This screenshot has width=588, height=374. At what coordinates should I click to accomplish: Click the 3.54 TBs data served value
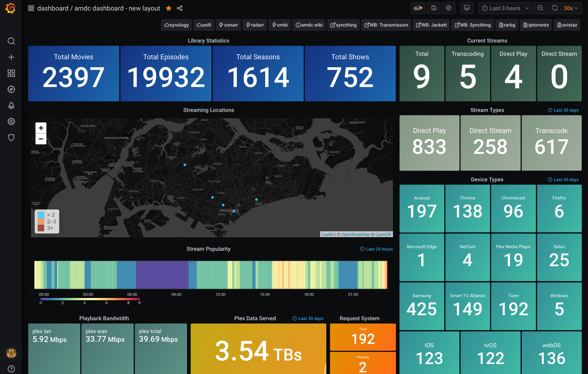tap(258, 351)
